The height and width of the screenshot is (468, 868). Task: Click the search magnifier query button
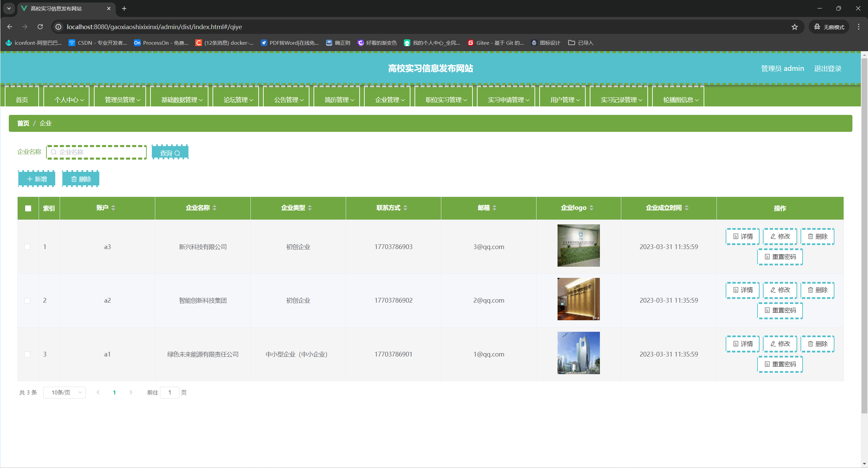pyautogui.click(x=170, y=153)
